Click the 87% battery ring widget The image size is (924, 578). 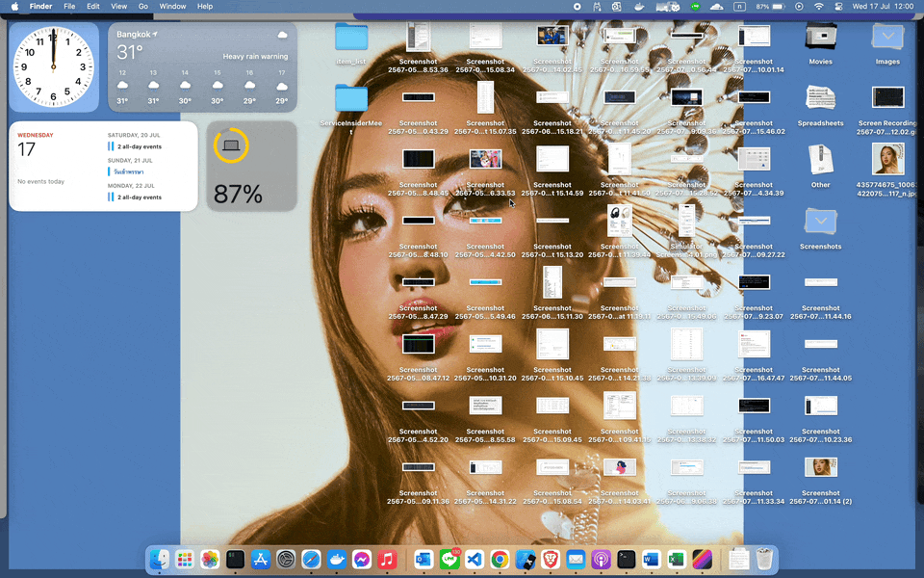(251, 166)
